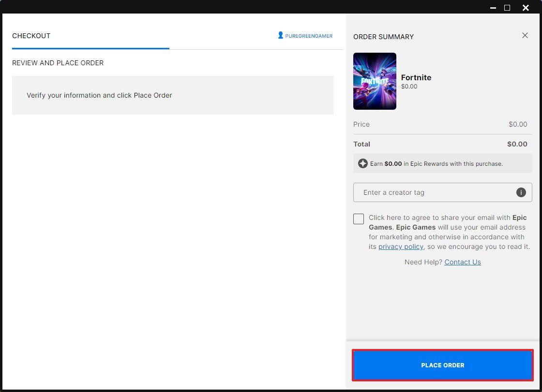Click the Earn $0.00 Epic Rewards banner
Image resolution: width=542 pixels, height=392 pixels.
(442, 163)
